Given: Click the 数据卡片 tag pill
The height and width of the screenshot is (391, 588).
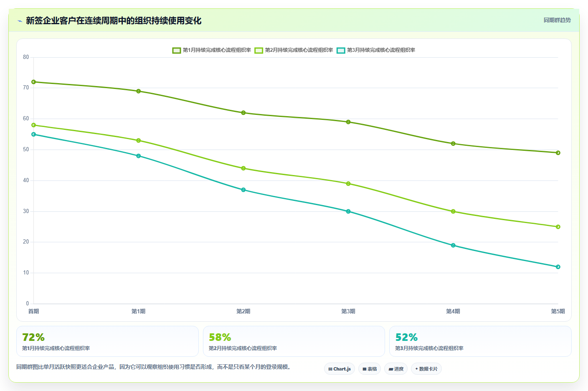Looking at the screenshot, I should (426, 369).
